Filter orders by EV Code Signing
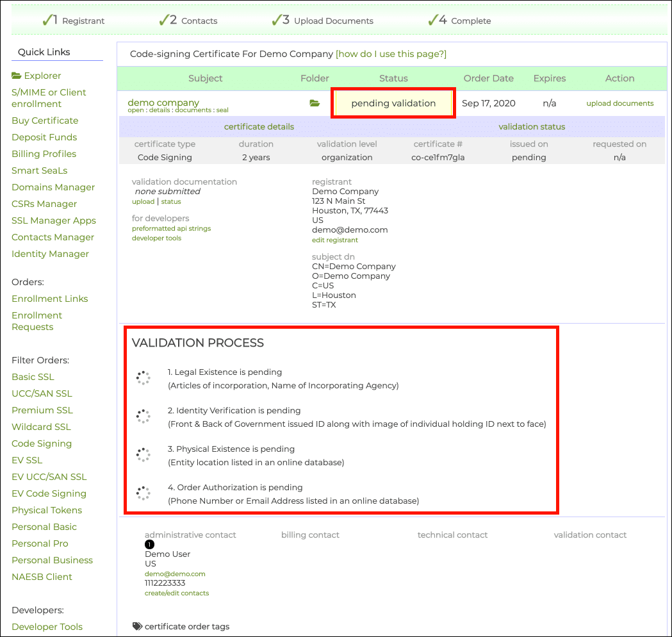672x637 pixels. [x=49, y=493]
